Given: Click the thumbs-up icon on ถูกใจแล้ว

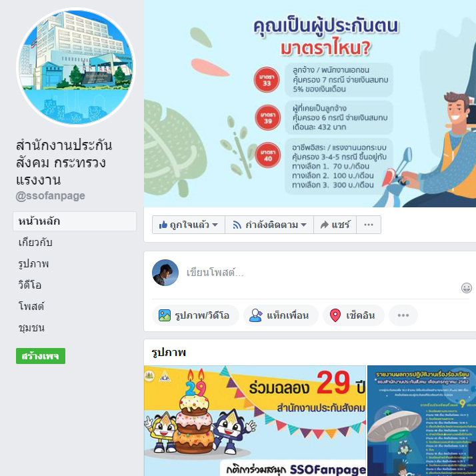Looking at the screenshot, I should (163, 225).
